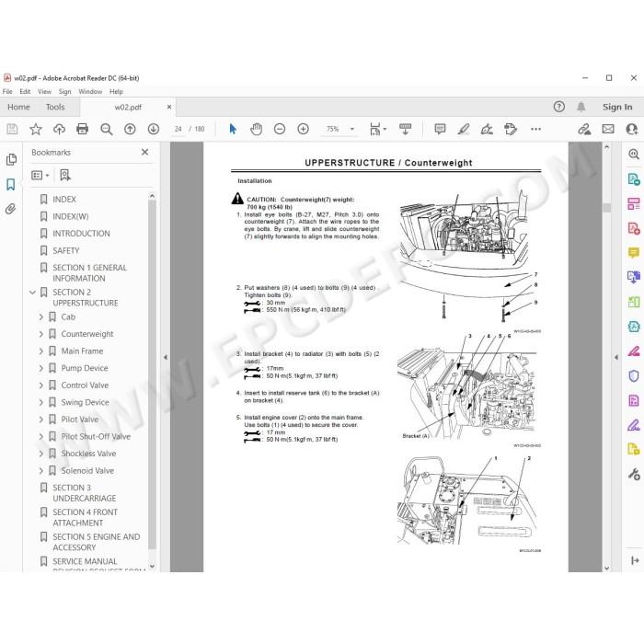Open the SAFETY bookmark
This screenshot has width=644, height=644.
click(x=65, y=250)
